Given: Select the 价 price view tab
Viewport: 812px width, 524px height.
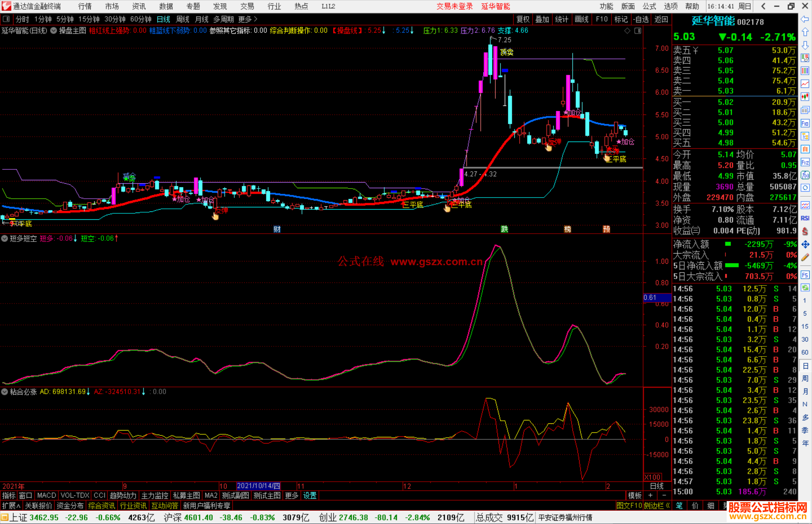Looking at the screenshot, I should tap(695, 506).
